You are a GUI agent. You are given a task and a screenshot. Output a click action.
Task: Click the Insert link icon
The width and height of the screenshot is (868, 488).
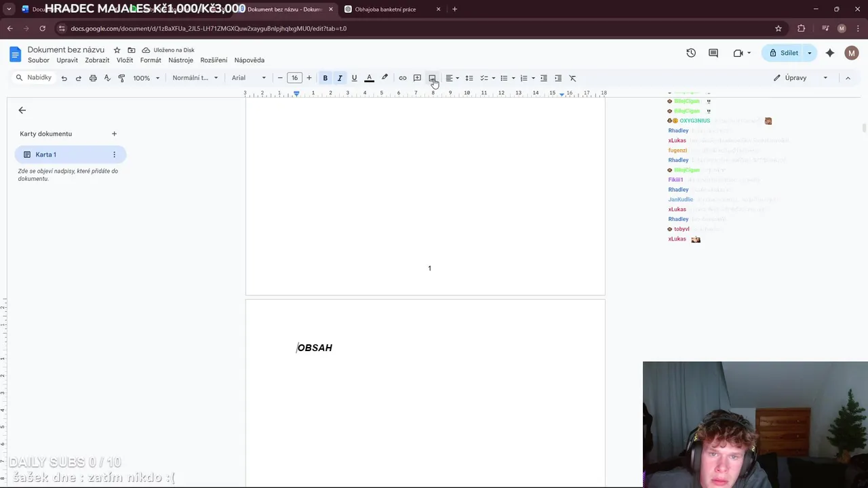point(403,78)
